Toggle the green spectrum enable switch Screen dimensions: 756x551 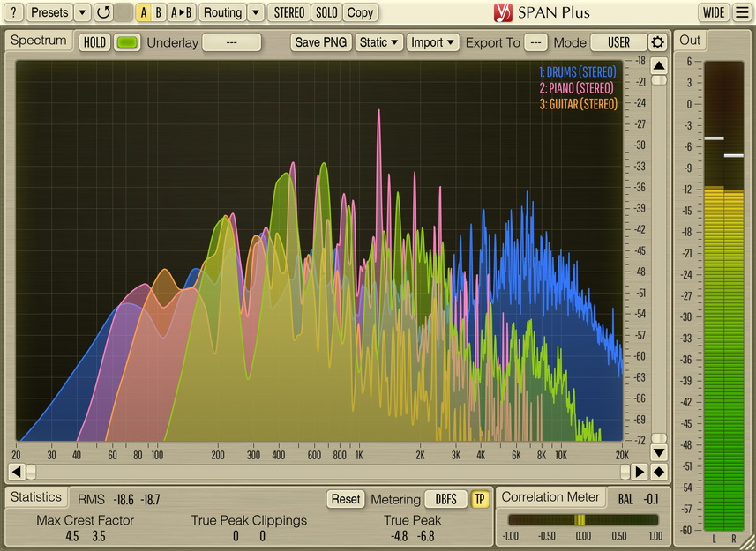127,42
